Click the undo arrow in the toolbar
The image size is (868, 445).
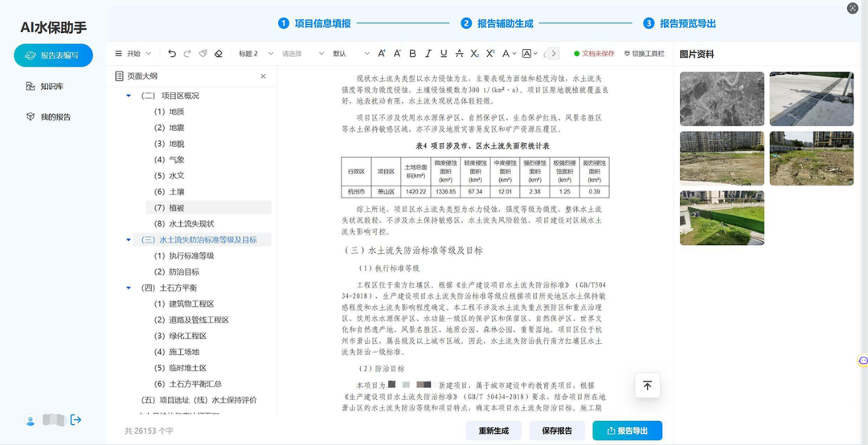point(172,54)
